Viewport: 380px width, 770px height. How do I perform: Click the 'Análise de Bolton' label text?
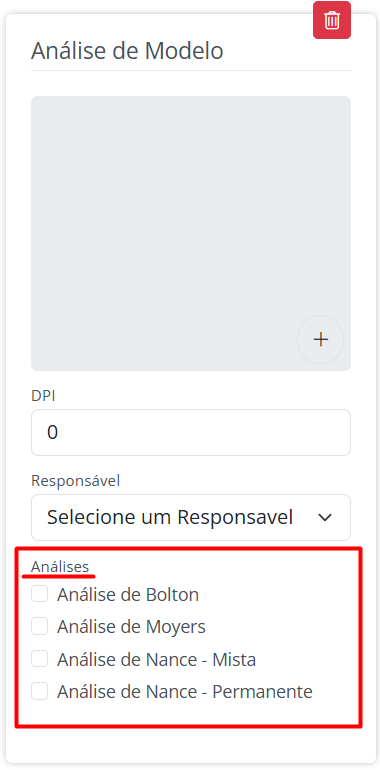[128, 595]
